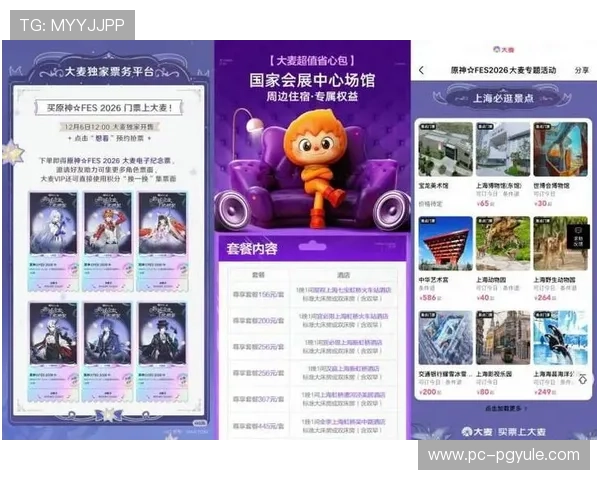Tap the 大麦 logo atop the right screen
This screenshot has width=600, height=480.
tap(503, 49)
